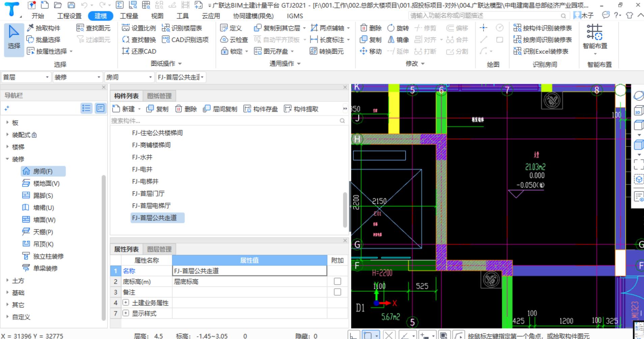Open the 云应用 ribbon tab
The width and height of the screenshot is (644, 339).
point(211,16)
